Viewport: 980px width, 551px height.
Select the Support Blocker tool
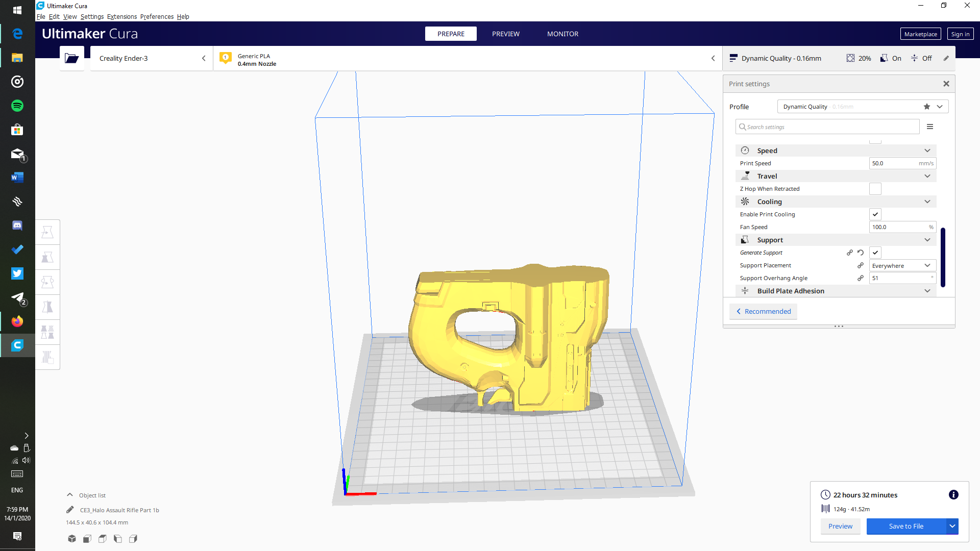(47, 357)
